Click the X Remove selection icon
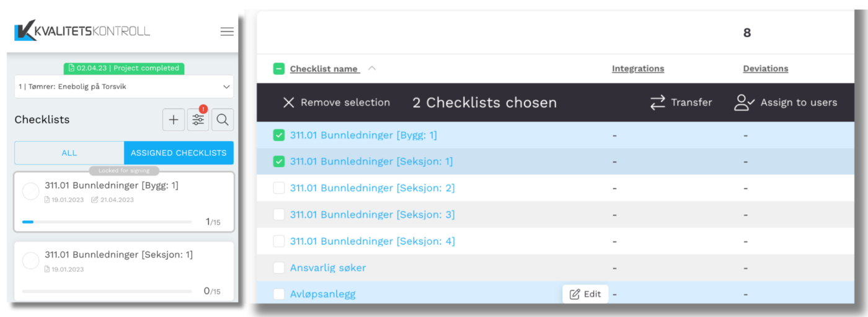 pyautogui.click(x=288, y=103)
